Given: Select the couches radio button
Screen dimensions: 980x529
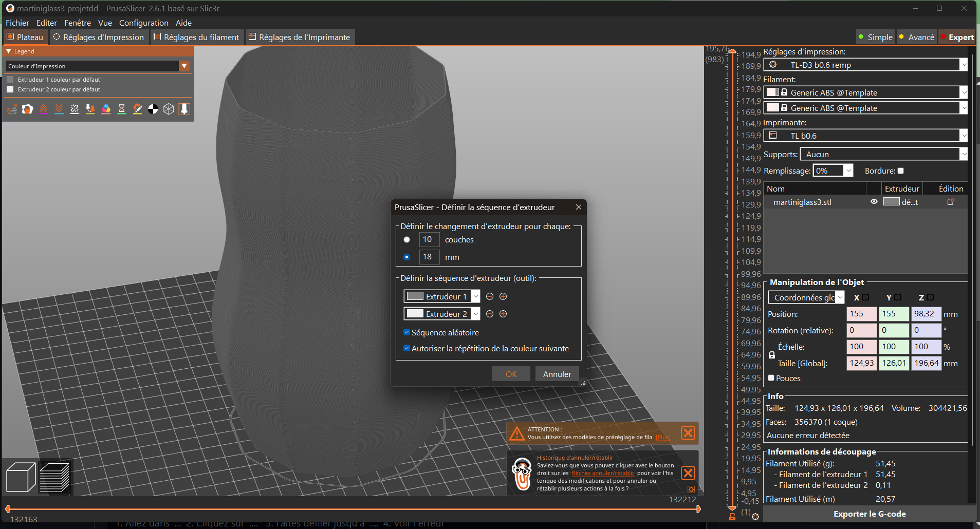Looking at the screenshot, I should pos(406,239).
